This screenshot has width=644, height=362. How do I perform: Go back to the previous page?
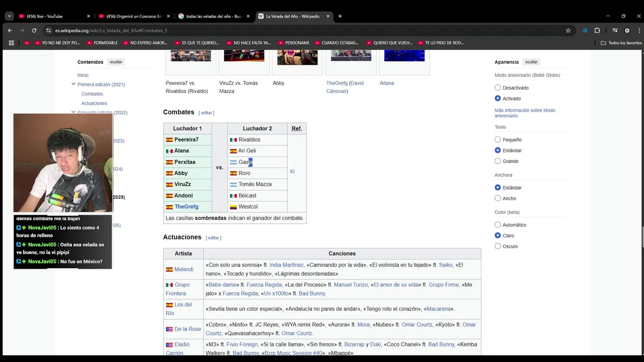click(x=10, y=30)
